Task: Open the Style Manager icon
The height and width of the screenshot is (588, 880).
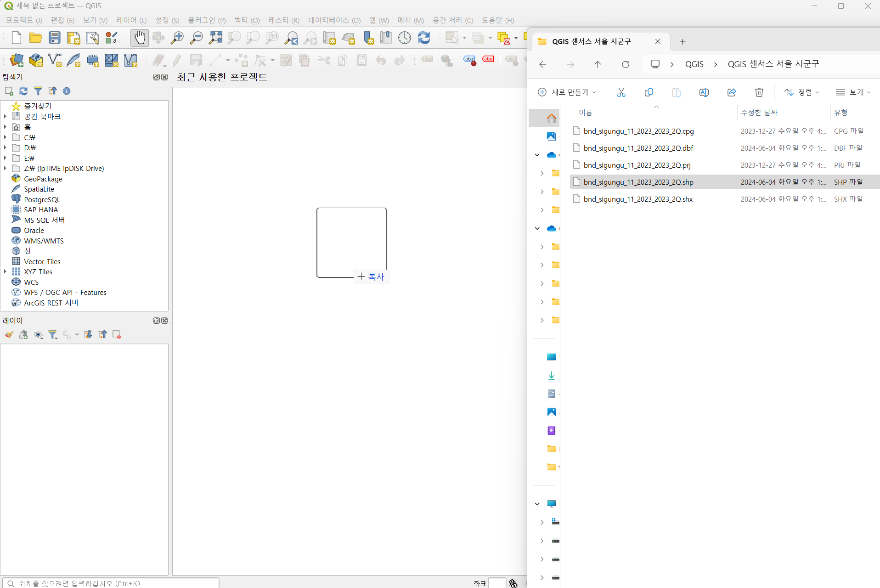Action: coord(112,38)
